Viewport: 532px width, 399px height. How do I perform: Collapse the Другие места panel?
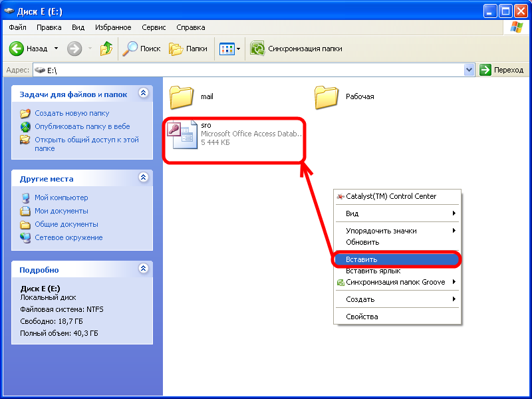click(142, 178)
